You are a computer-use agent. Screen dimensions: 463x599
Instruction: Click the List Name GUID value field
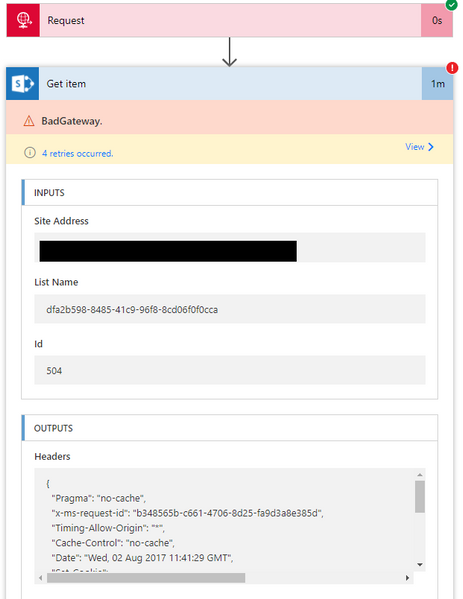pyautogui.click(x=230, y=309)
